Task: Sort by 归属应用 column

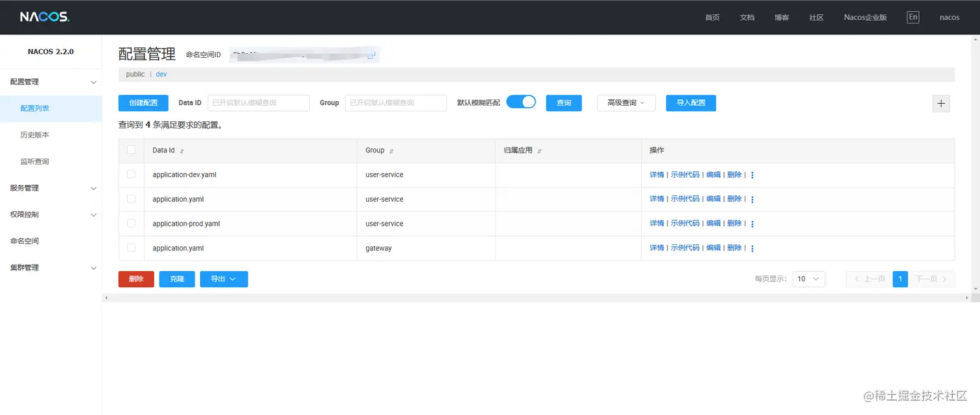Action: tap(539, 151)
